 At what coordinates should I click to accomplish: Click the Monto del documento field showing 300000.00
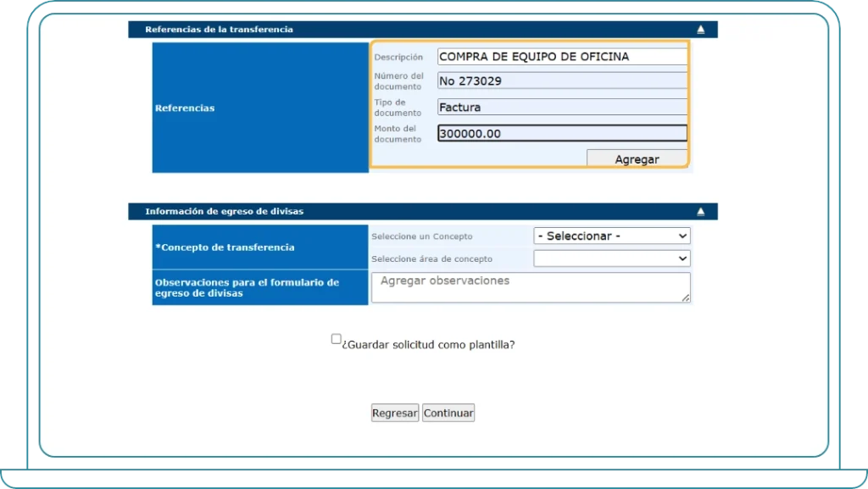click(561, 133)
